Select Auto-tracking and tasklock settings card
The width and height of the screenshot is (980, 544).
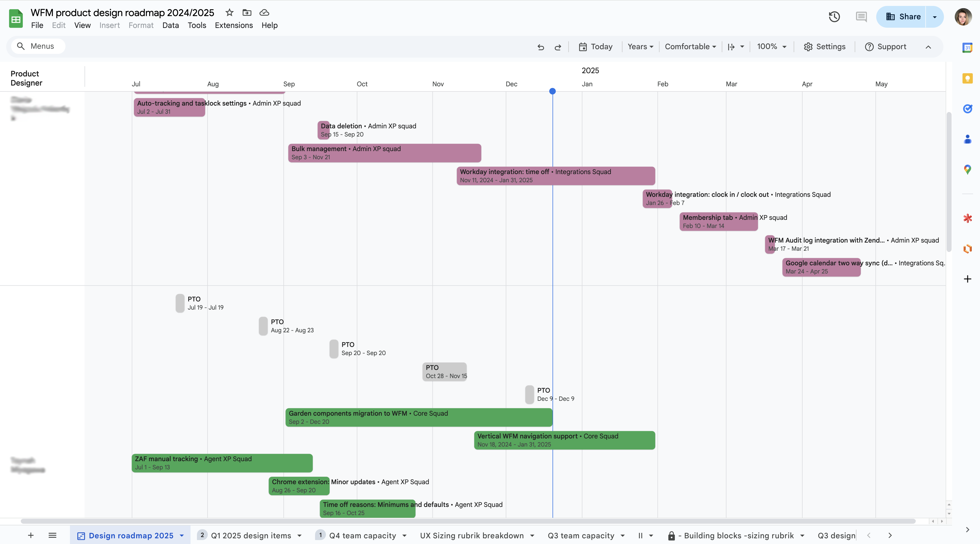click(x=169, y=107)
